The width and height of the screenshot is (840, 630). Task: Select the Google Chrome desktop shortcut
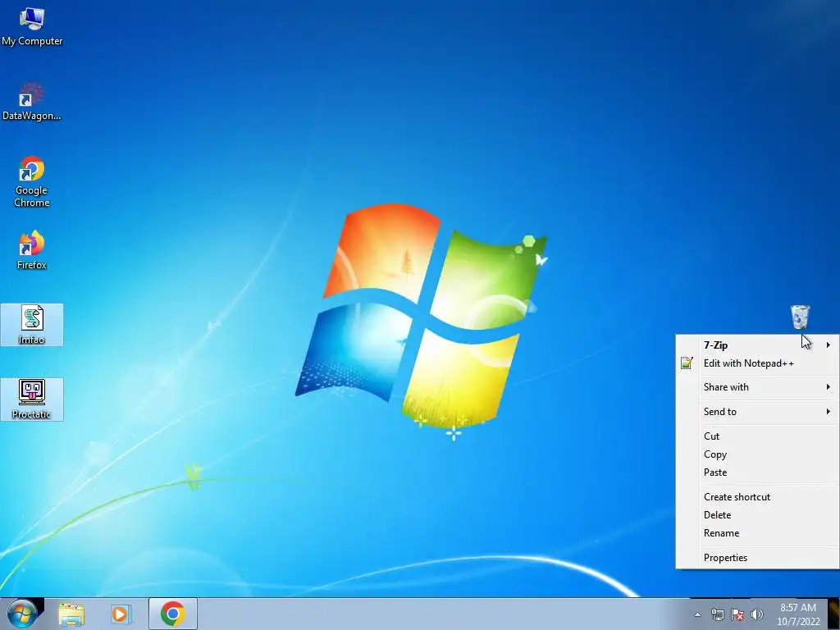32,181
